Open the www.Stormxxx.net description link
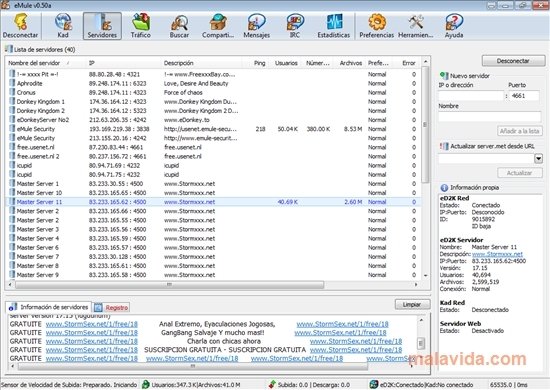550x390 pixels. (x=497, y=254)
